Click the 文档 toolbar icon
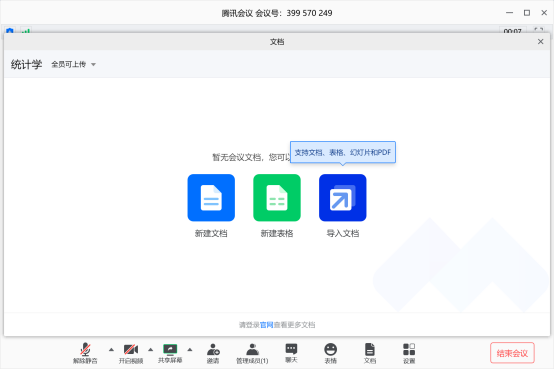The image size is (554, 370). [370, 353]
